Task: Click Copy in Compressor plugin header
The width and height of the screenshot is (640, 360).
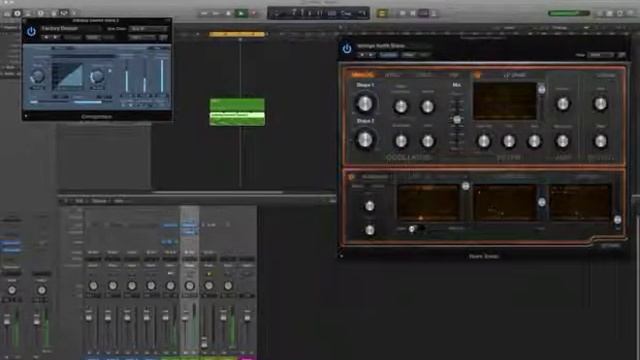Action: 93,38
